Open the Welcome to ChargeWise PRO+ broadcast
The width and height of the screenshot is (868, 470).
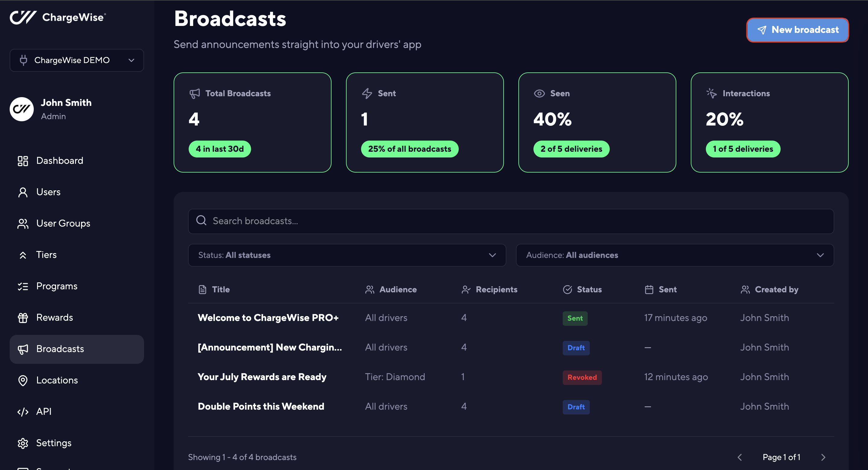click(268, 318)
